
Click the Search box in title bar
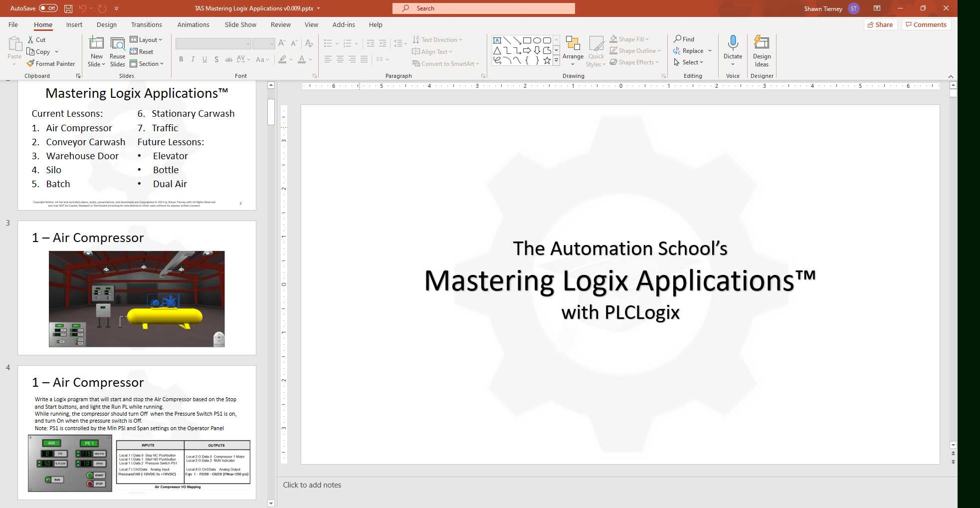click(484, 8)
